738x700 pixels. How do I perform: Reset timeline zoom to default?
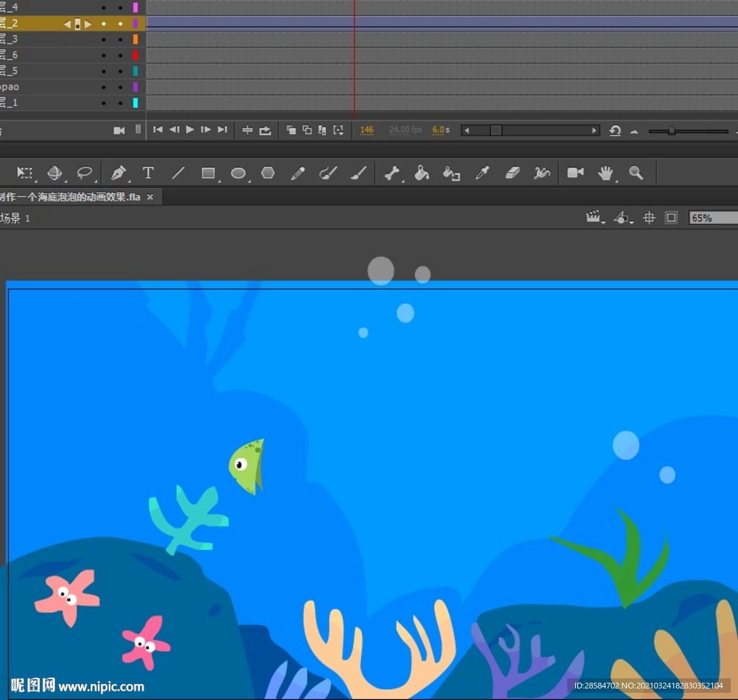point(615,130)
